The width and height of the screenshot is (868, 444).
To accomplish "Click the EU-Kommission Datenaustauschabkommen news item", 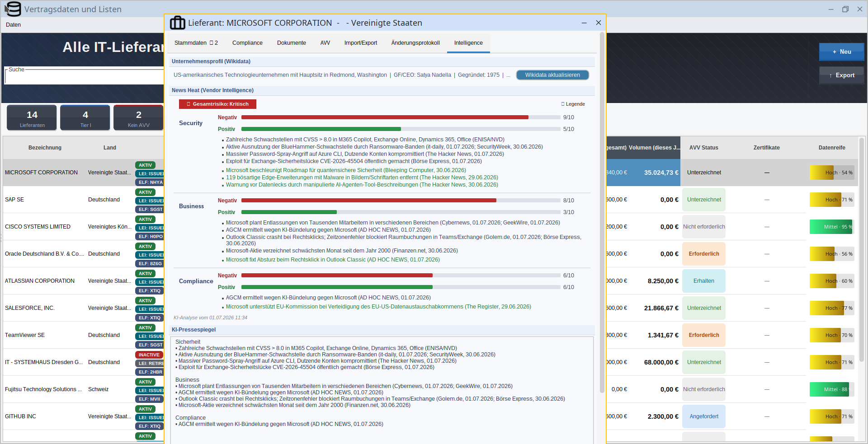I will (x=378, y=307).
